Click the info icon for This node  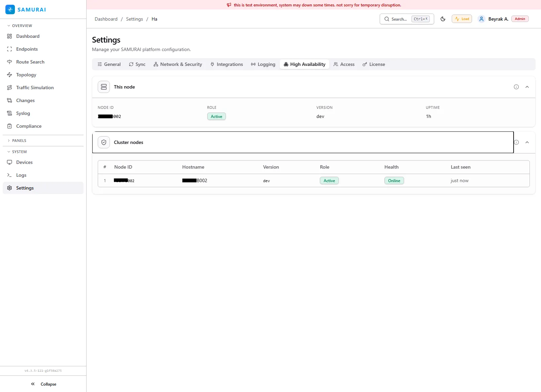(516, 87)
